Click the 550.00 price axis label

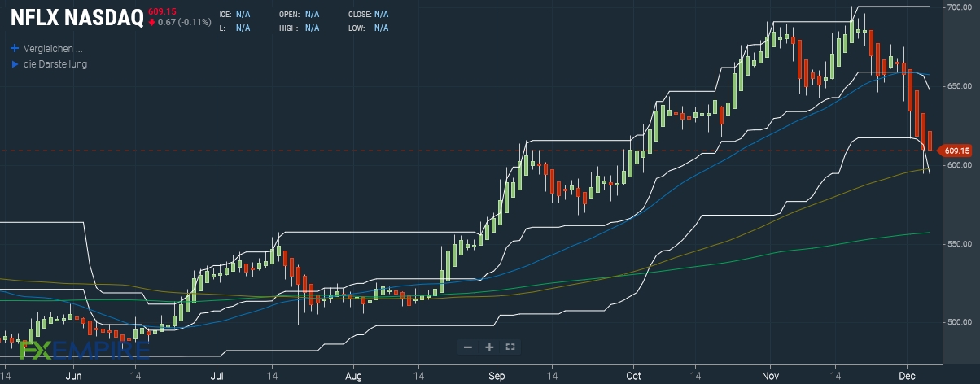[x=958, y=244]
